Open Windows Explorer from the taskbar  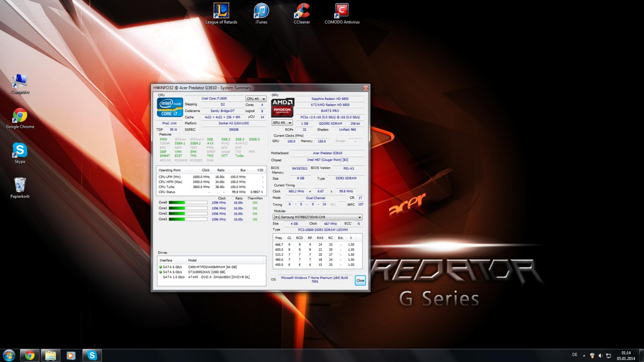50,355
